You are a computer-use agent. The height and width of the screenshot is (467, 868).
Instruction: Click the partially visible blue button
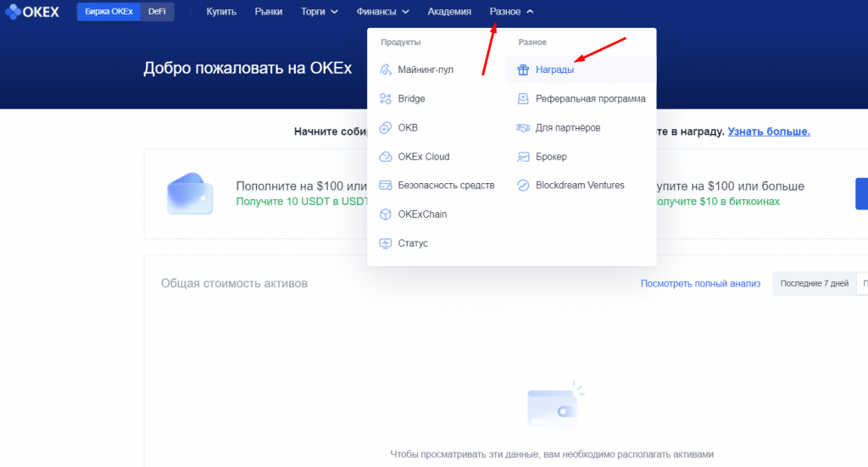pos(862,193)
